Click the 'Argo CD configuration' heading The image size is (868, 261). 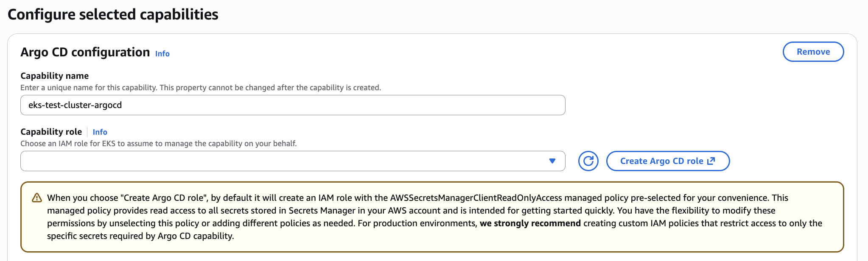(85, 52)
